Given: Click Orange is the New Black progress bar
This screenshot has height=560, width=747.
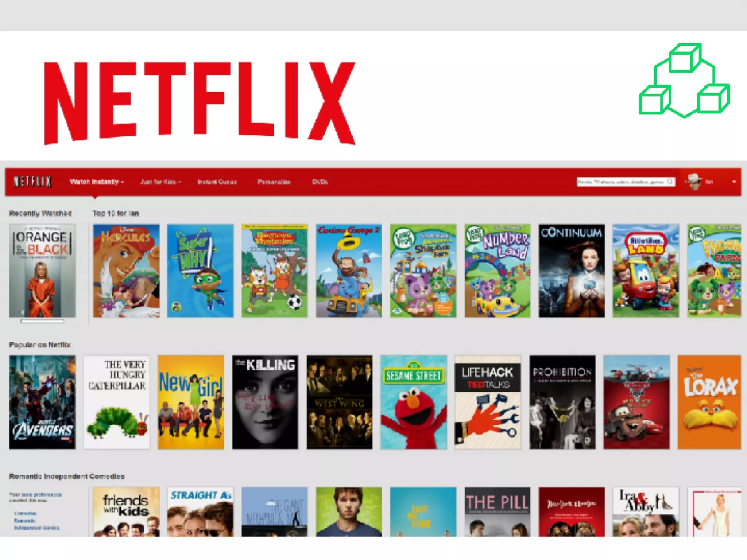Looking at the screenshot, I should click(x=42, y=321).
